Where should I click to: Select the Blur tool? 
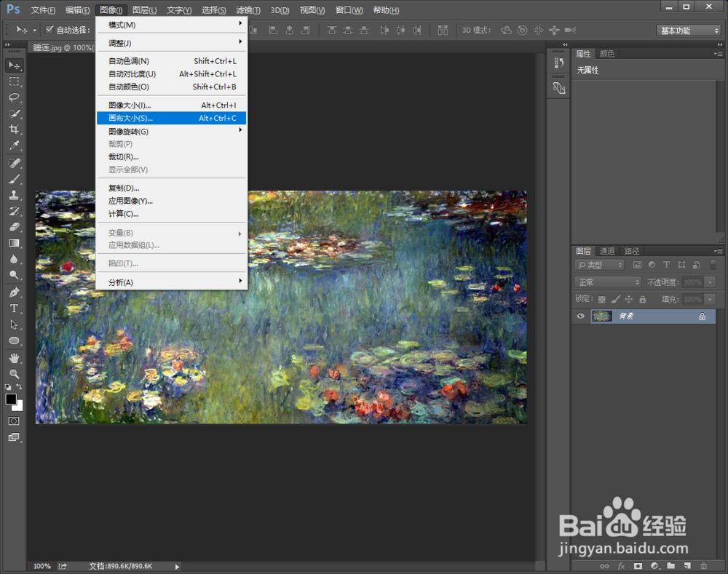click(x=14, y=259)
